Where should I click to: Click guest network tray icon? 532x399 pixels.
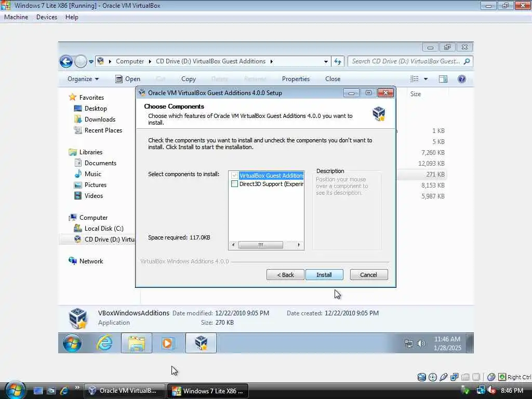409,343
